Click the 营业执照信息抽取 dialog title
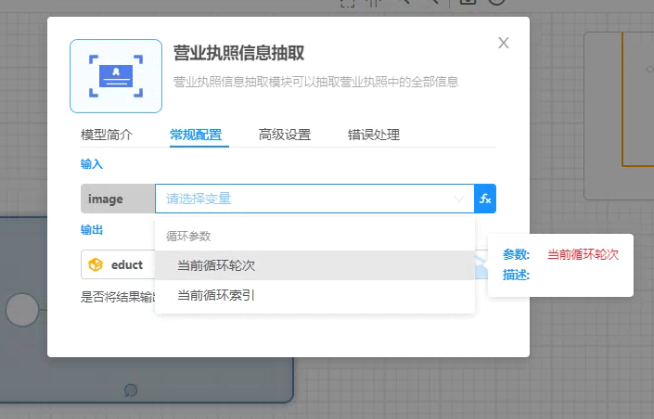Viewport: 654px width, 419px height. (239, 53)
